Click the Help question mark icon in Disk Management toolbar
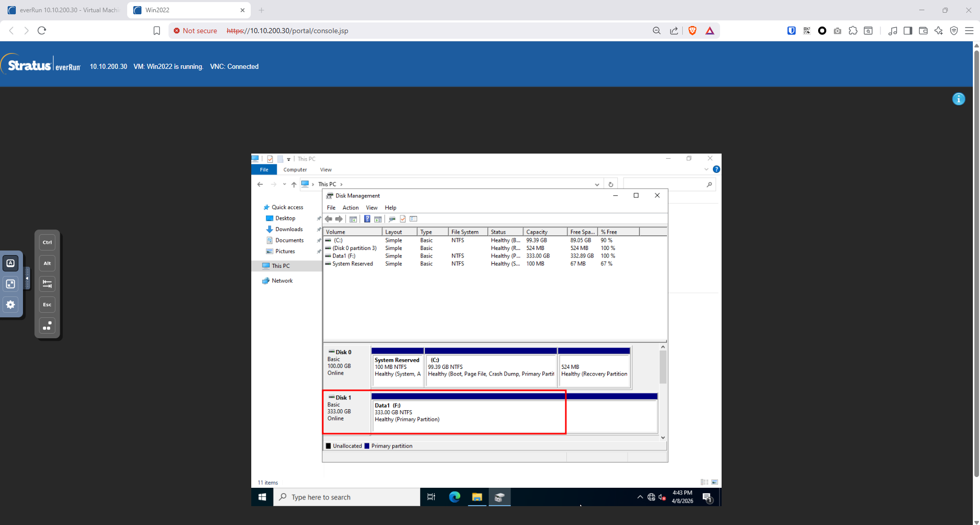Screen dimensions: 980x525 point(367,219)
